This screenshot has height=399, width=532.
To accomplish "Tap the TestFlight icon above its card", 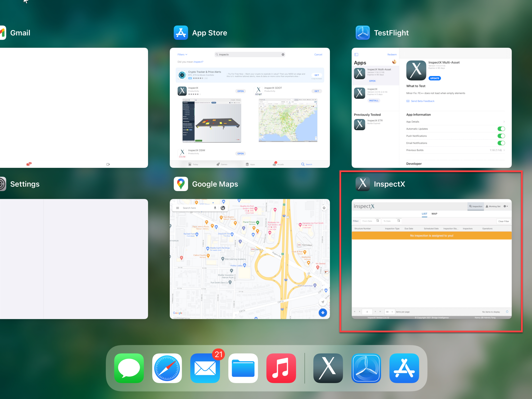I will point(363,33).
